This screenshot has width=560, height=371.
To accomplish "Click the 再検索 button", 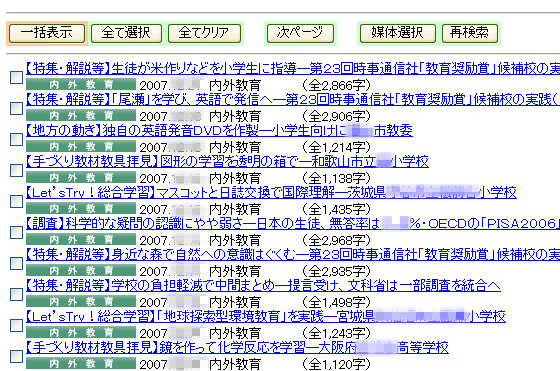I will click(x=470, y=33).
